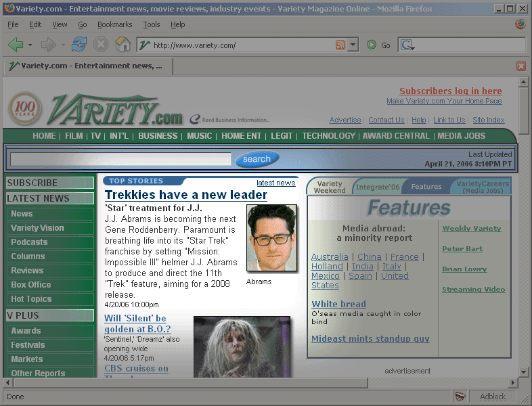Close the Variety.com tab with red X
The height and width of the screenshot is (406, 532).
[x=520, y=66]
